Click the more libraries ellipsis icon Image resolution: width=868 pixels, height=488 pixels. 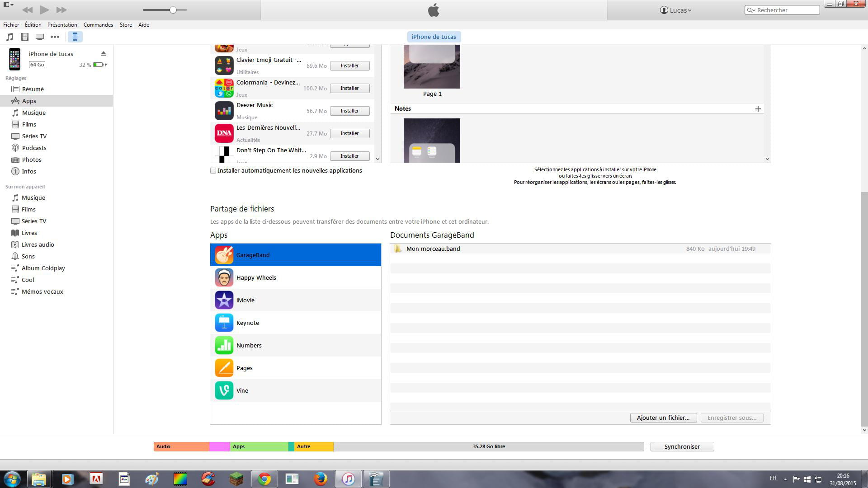tap(55, 37)
